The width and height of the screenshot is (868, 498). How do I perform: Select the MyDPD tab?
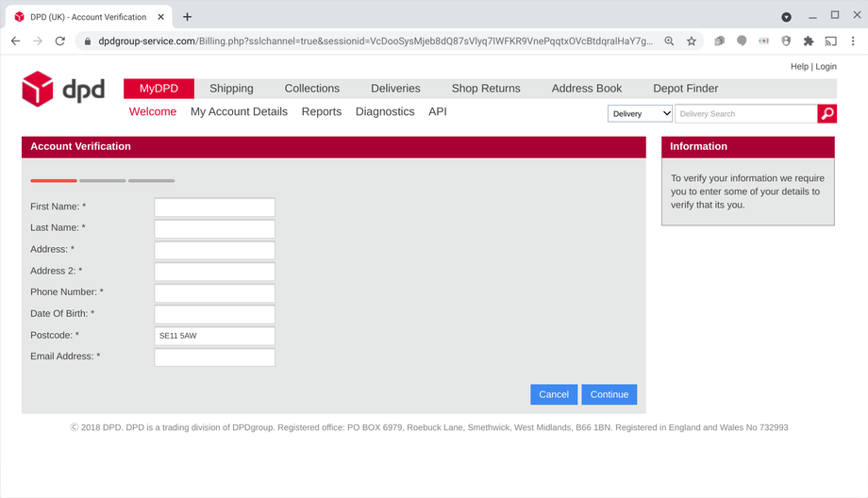159,89
